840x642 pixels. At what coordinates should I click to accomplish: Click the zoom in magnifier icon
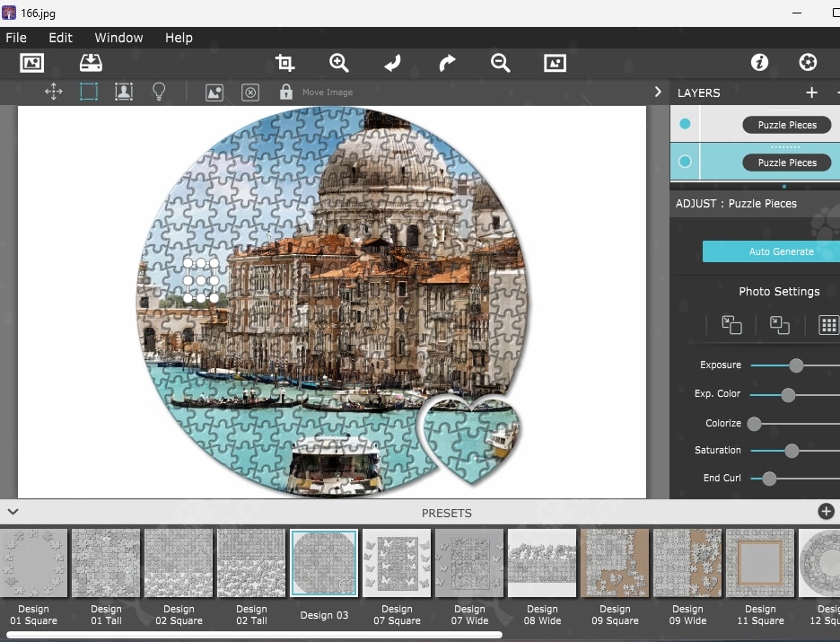(x=338, y=63)
